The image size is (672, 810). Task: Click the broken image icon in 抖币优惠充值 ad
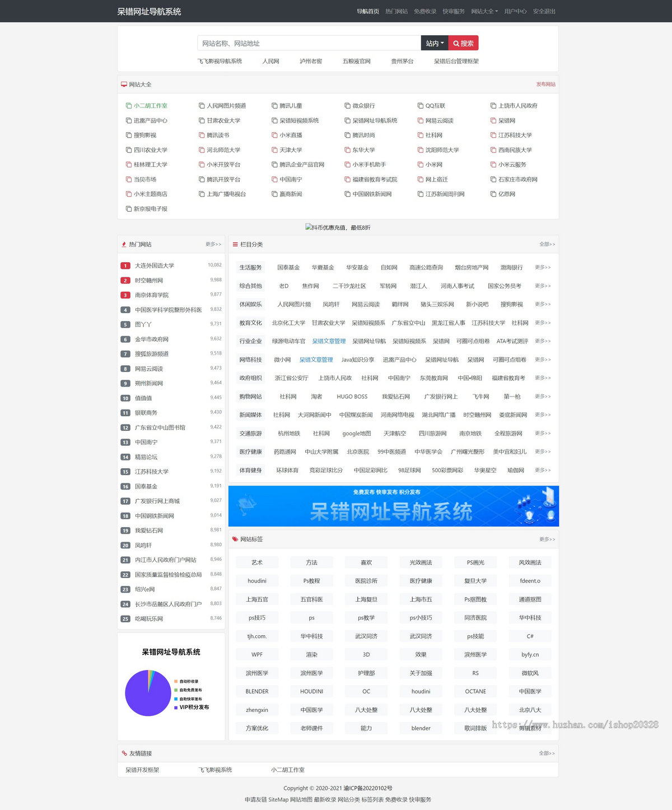309,227
